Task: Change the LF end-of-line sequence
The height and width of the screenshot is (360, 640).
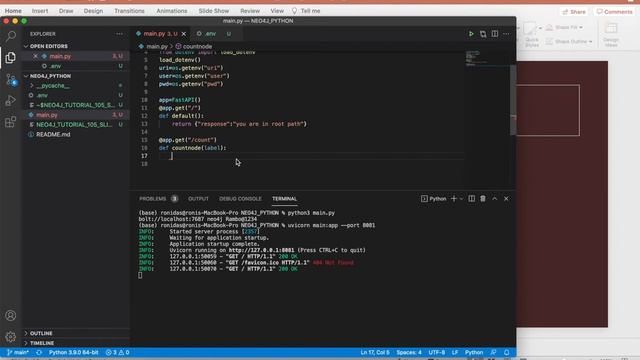Action: tap(455, 352)
